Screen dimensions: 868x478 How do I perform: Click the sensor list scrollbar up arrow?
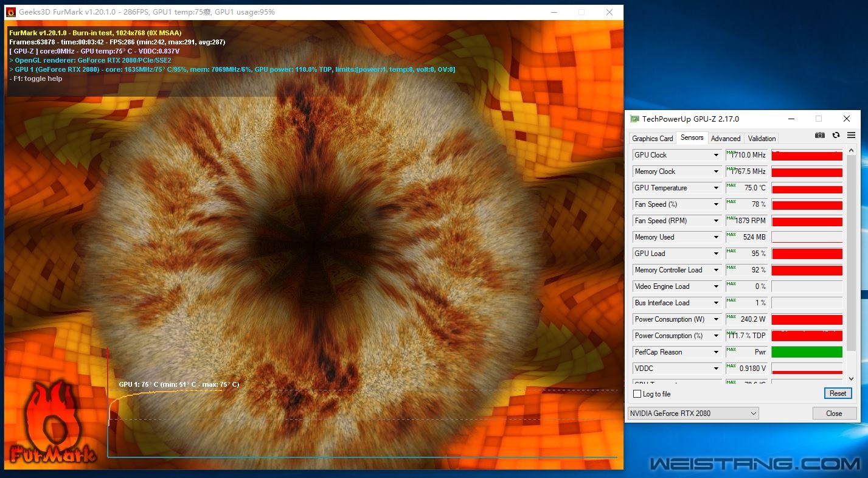852,151
